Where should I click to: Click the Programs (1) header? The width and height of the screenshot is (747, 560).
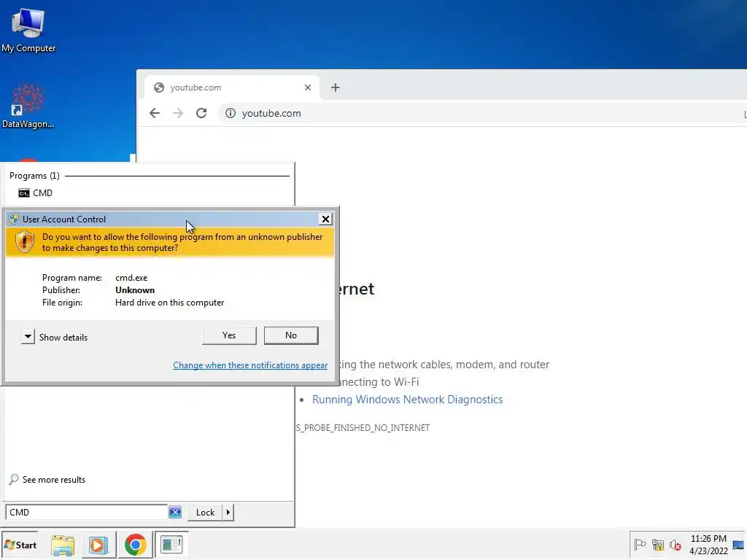34,176
